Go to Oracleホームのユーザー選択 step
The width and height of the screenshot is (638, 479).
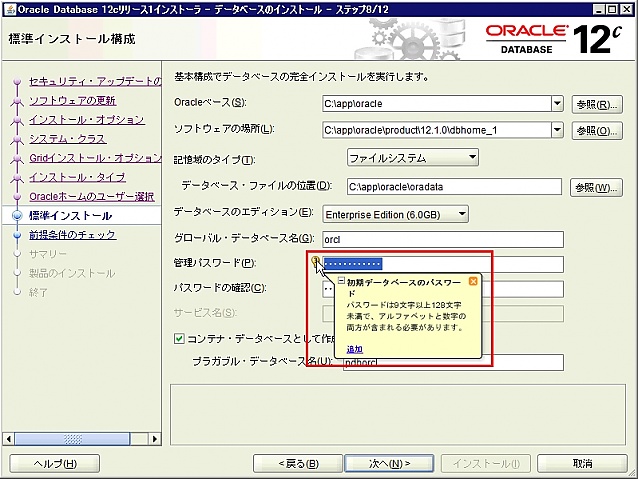[92, 197]
